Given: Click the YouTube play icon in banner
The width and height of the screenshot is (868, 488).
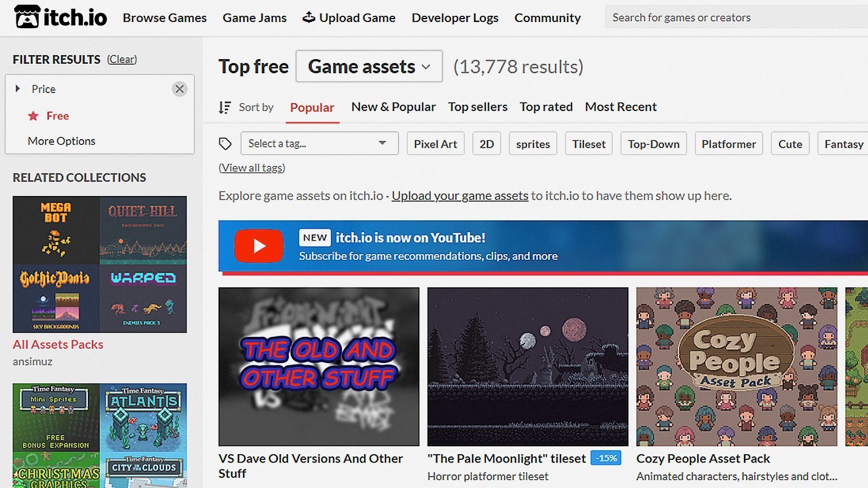Looking at the screenshot, I should (x=259, y=246).
